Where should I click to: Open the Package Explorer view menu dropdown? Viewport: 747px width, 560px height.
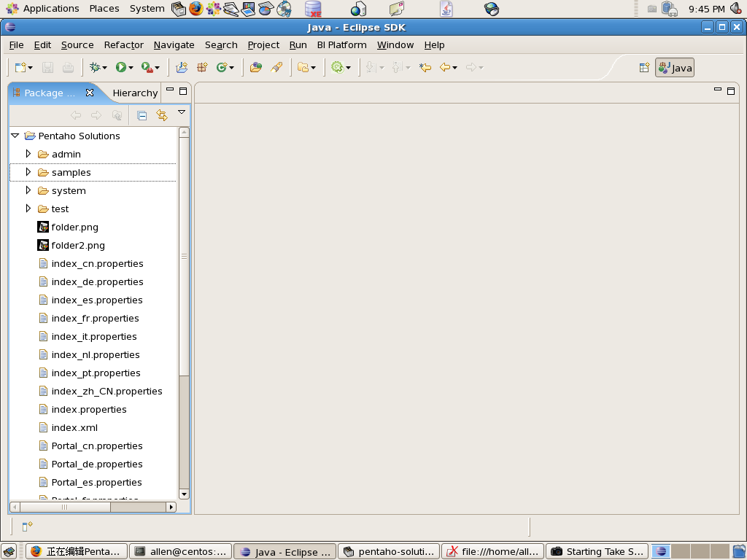pyautogui.click(x=182, y=112)
